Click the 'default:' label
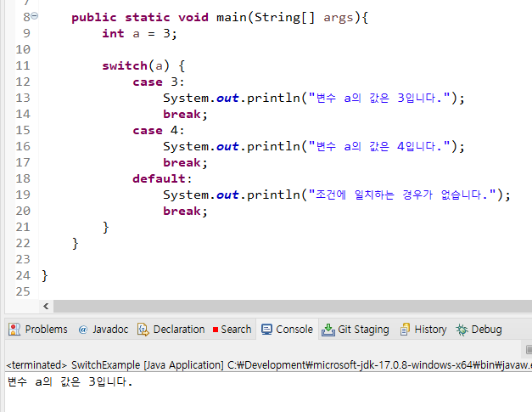 (x=162, y=178)
